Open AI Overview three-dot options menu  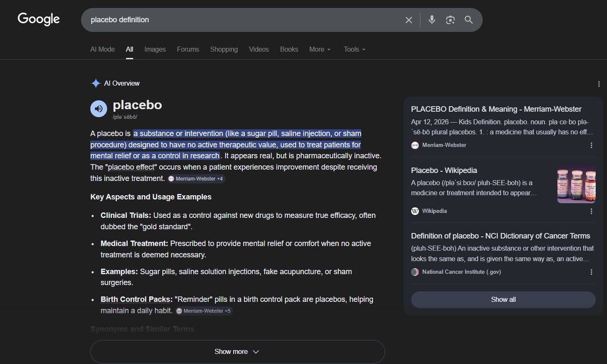(x=599, y=84)
